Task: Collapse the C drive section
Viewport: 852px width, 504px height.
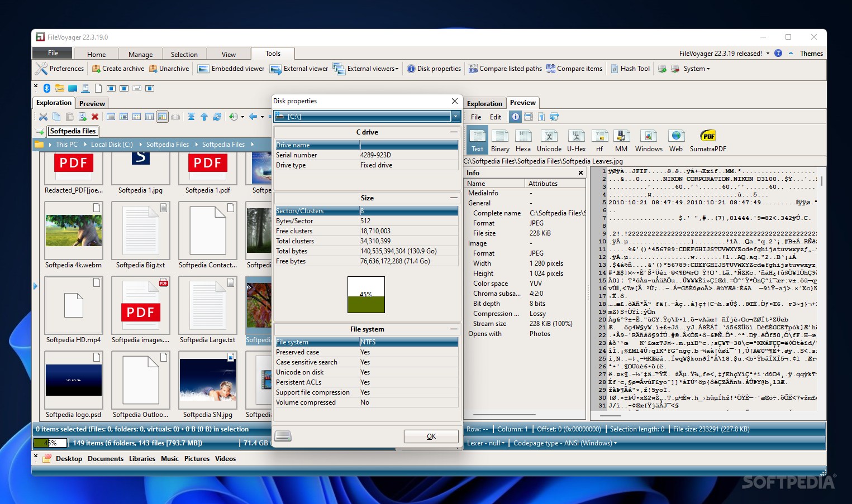Action: [x=454, y=132]
